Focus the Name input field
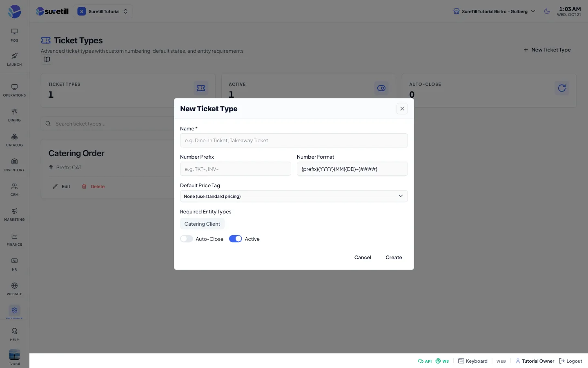 pyautogui.click(x=294, y=141)
